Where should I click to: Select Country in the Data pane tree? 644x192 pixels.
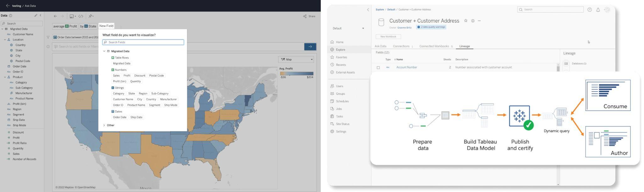[20, 45]
